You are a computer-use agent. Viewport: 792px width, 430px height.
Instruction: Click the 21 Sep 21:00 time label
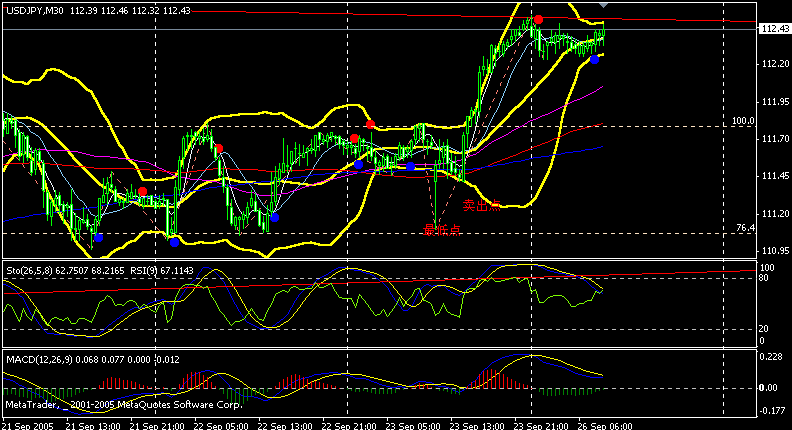(x=158, y=426)
